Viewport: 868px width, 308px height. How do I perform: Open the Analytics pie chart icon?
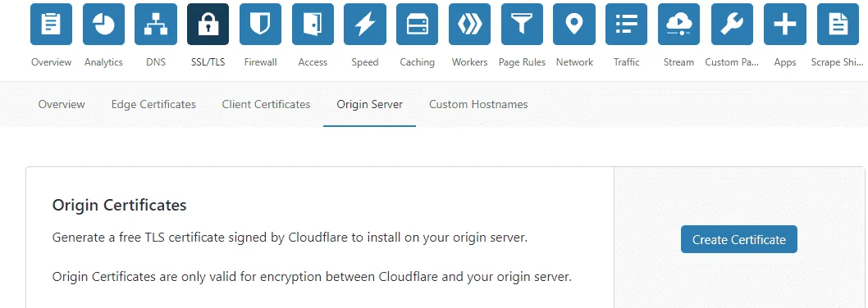[103, 24]
